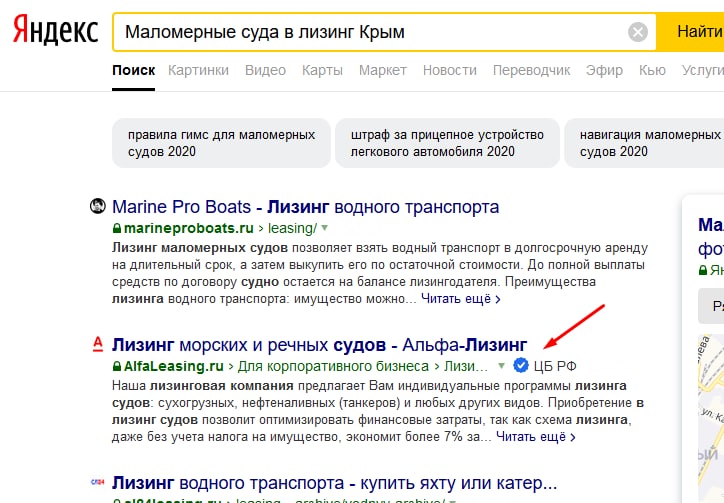Click the Marine Pro Boats favicon

point(97,206)
